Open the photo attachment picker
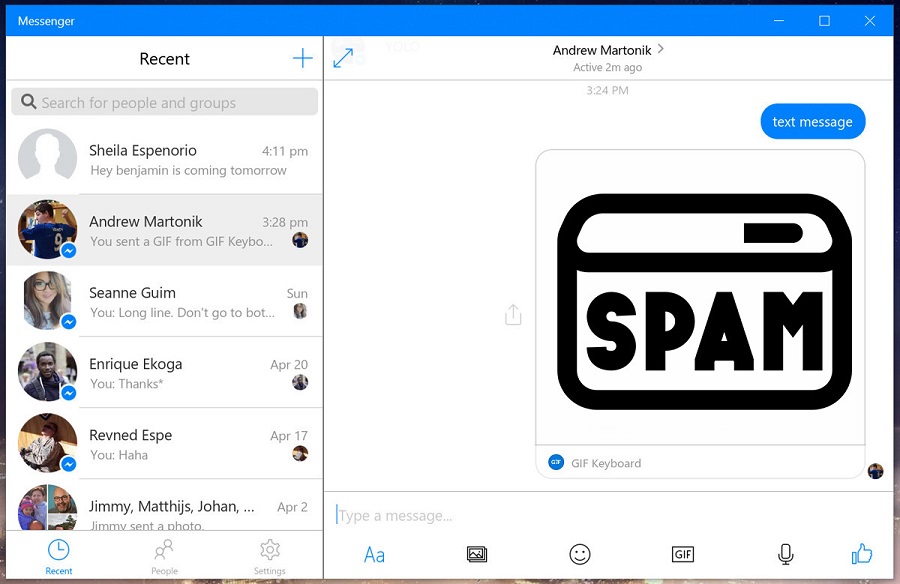Screen dimensions: 900x584 (477, 554)
